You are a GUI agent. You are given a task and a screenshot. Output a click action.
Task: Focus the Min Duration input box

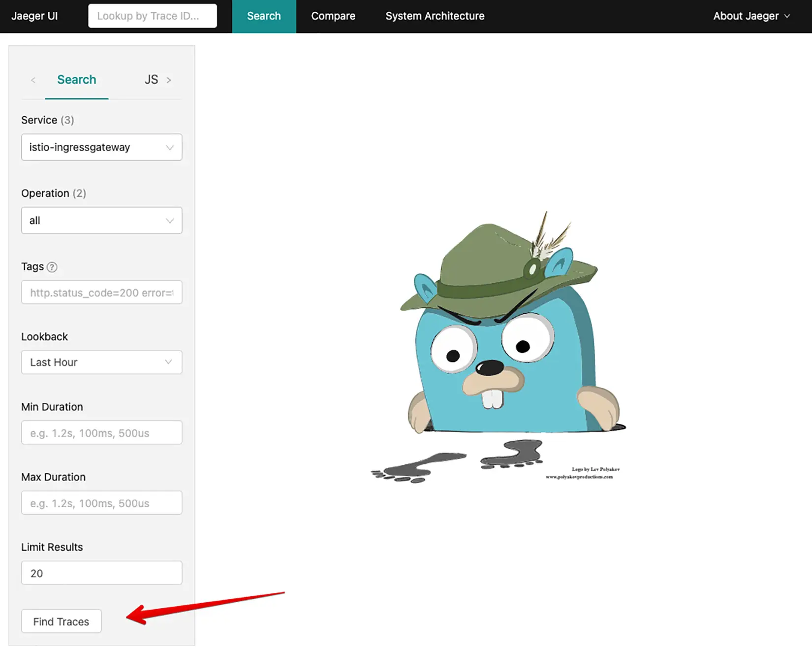pyautogui.click(x=101, y=433)
